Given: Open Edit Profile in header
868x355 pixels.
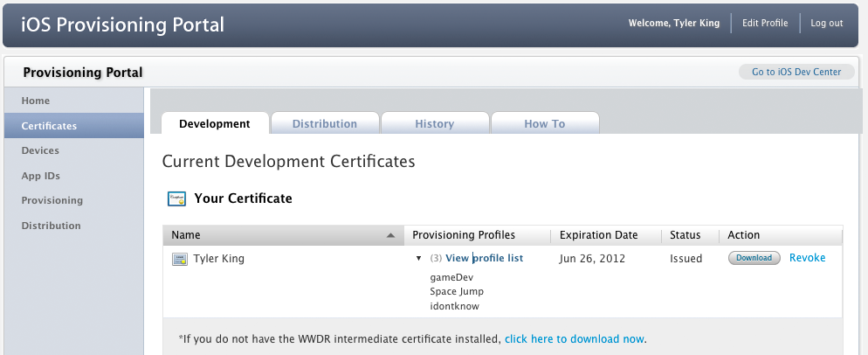Looking at the screenshot, I should [765, 23].
